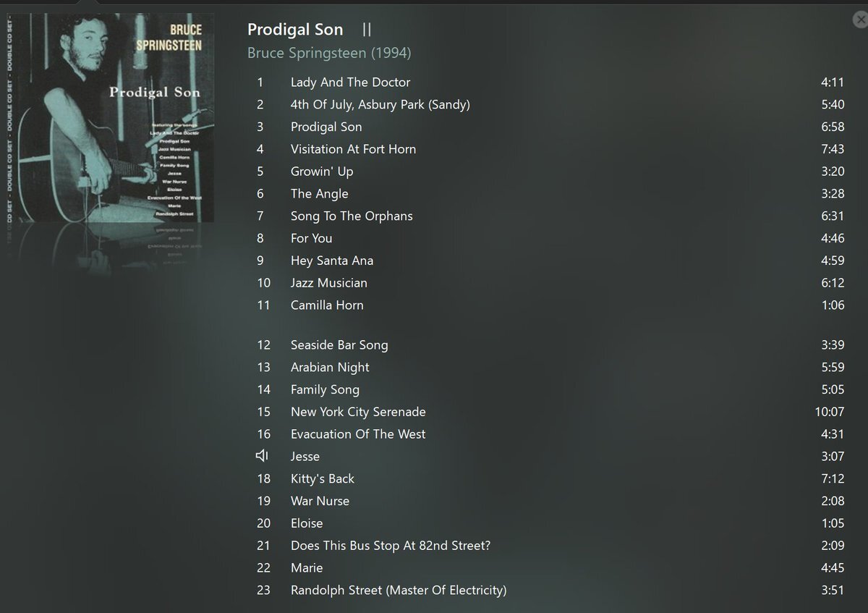Select track 10, Jazz Musician
The width and height of the screenshot is (868, 613).
point(550,283)
